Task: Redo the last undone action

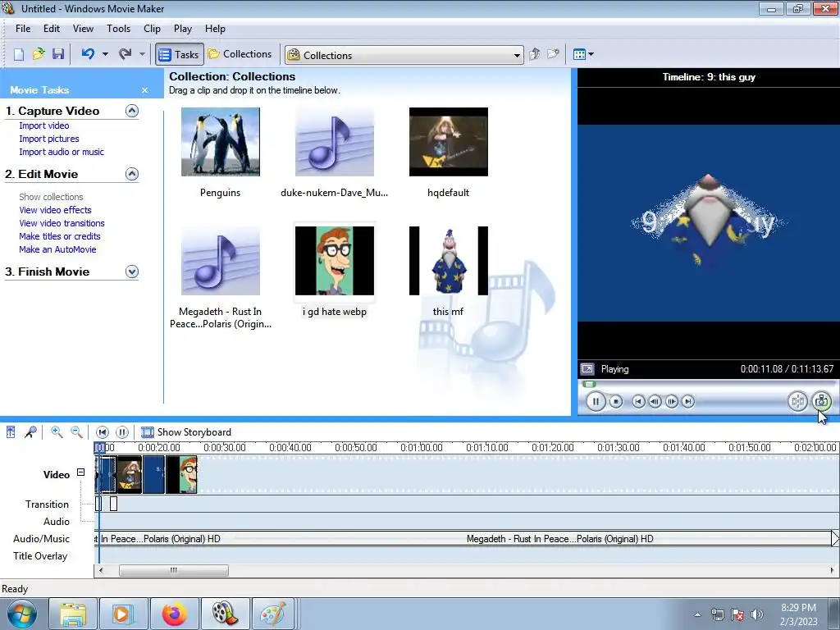Action: [x=126, y=54]
